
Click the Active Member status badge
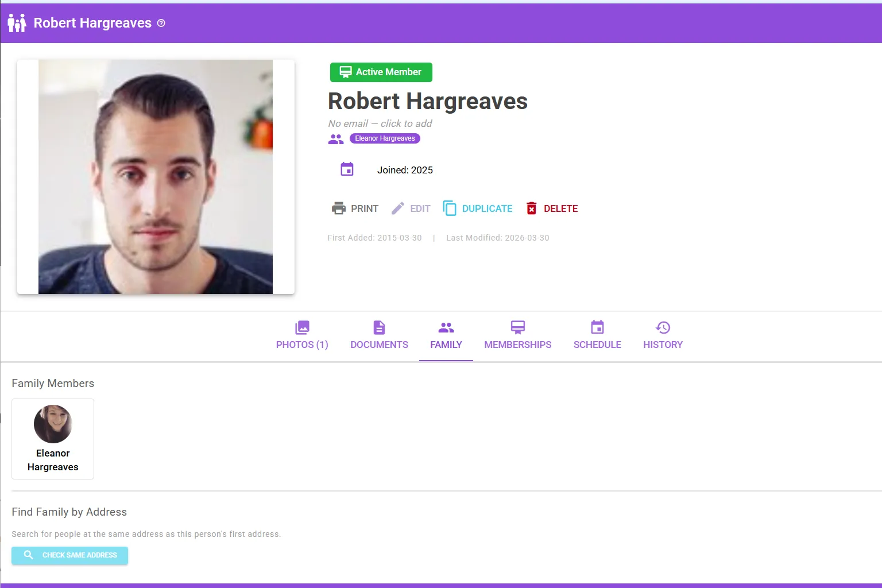coord(381,72)
